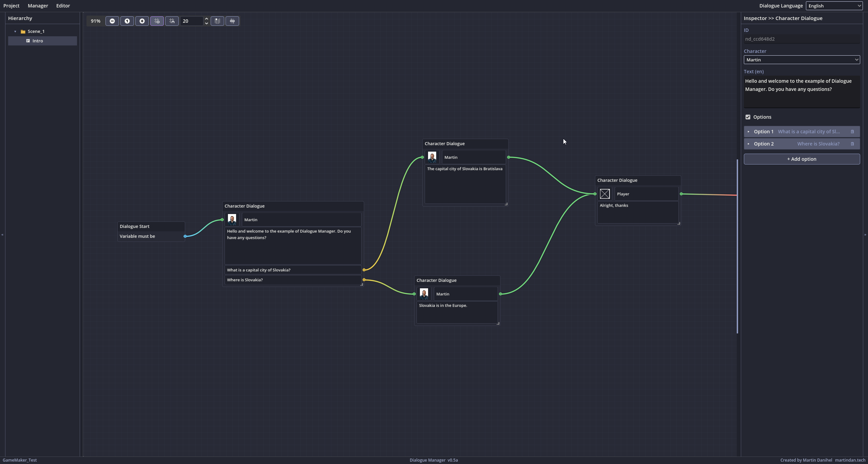This screenshot has height=464, width=868.
Task: Toggle grid visibility in the graph editor
Action: [157, 21]
